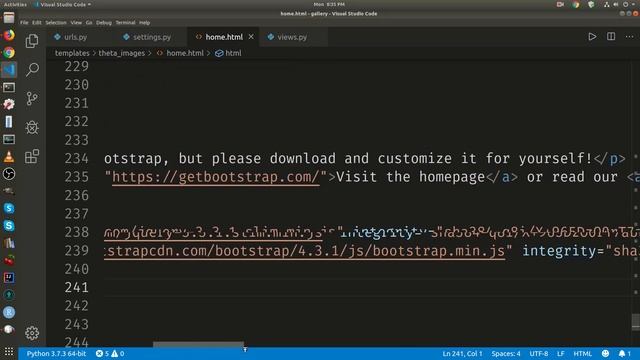Click line number 241 in gutter
Viewport: 640px width, 360px height.
tap(76, 288)
